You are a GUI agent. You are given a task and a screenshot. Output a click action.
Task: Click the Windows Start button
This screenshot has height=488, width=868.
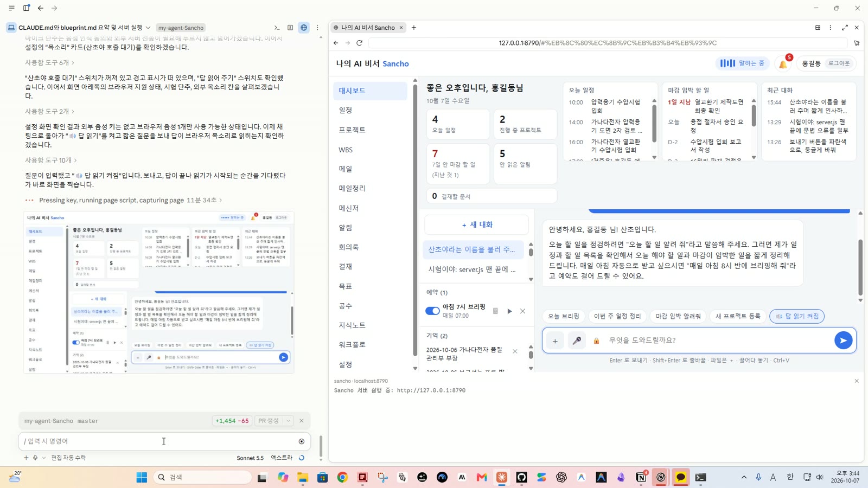coord(142,477)
